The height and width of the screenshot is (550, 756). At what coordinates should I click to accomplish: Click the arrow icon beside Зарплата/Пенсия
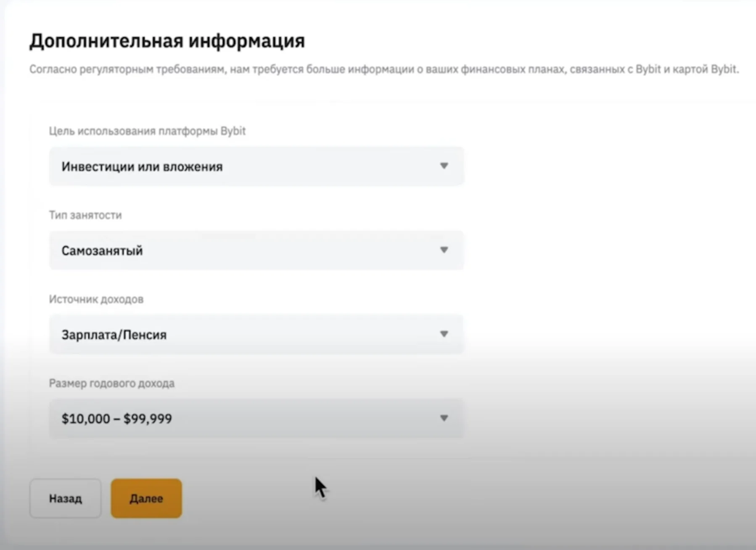coord(444,334)
